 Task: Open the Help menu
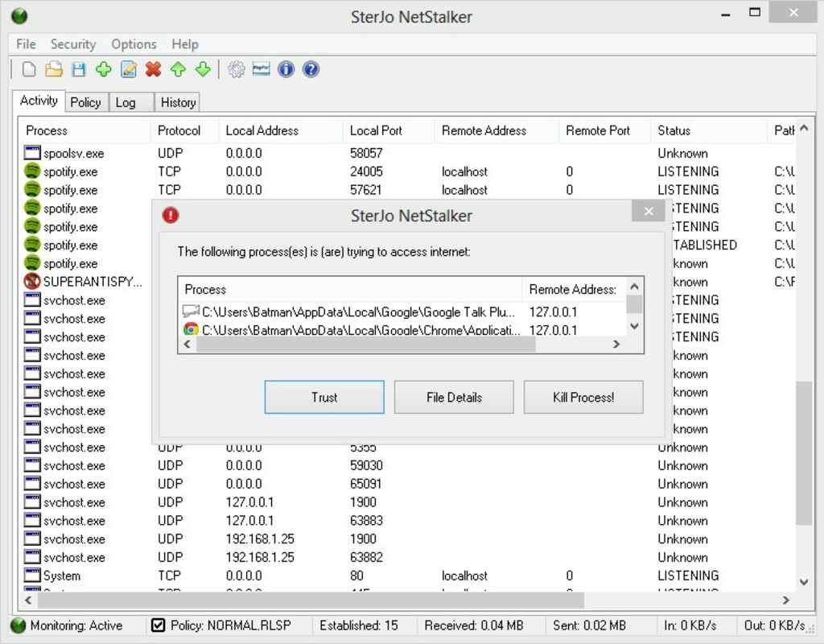(185, 44)
